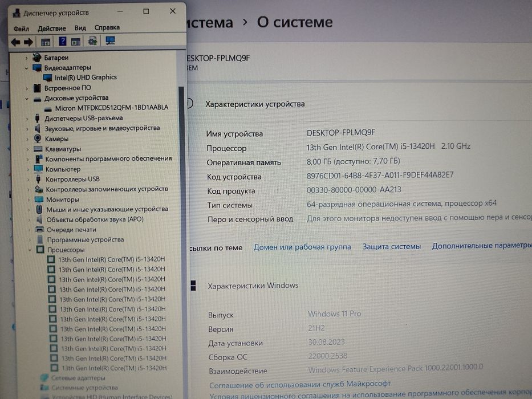Click the DESKTOP-FPLMQ9F device name value
Image resolution: width=532 pixels, height=399 pixels.
(x=341, y=133)
